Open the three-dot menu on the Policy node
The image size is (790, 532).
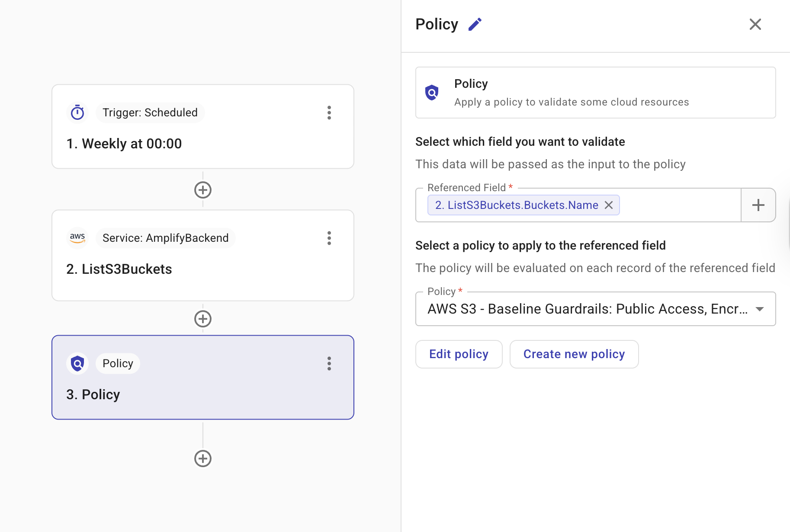click(329, 364)
